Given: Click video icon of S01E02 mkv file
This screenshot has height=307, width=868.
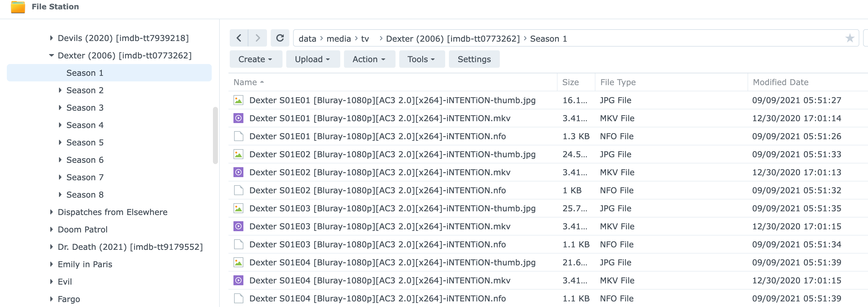Looking at the screenshot, I should pos(238,172).
